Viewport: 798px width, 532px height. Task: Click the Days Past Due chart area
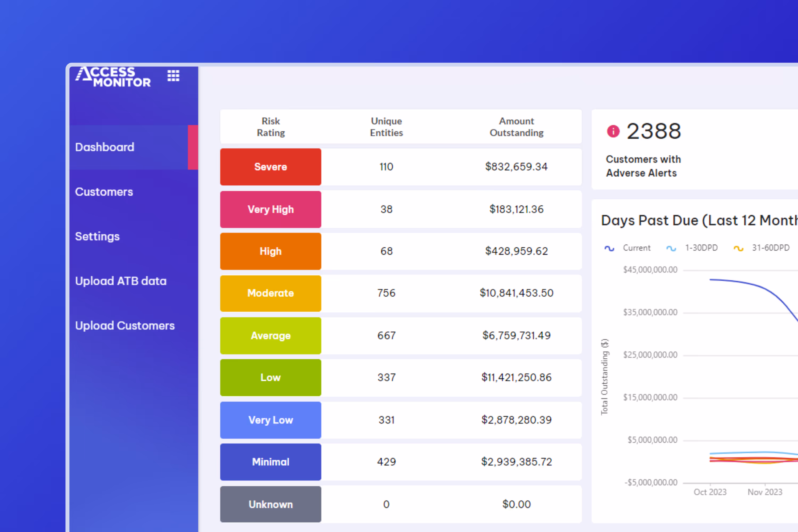729,373
